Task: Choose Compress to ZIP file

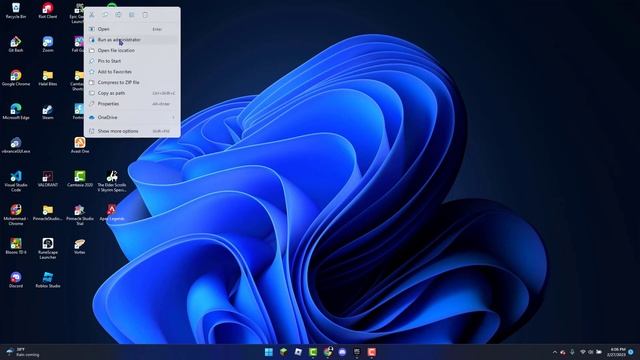Action: [x=132, y=82]
